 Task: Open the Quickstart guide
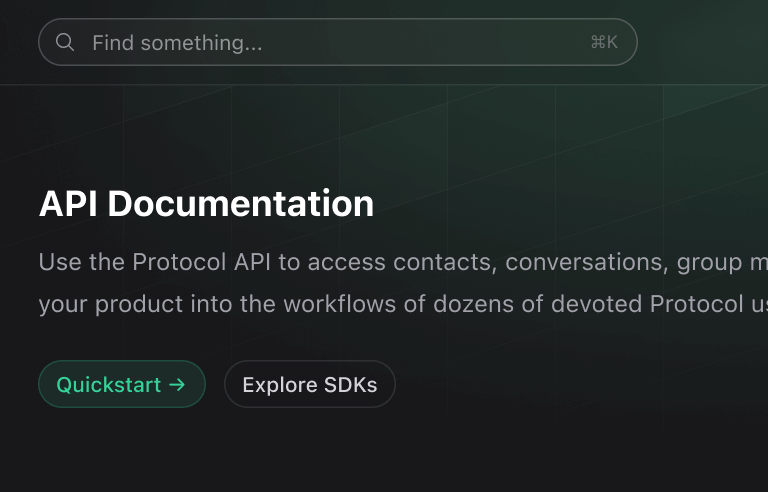tap(121, 385)
